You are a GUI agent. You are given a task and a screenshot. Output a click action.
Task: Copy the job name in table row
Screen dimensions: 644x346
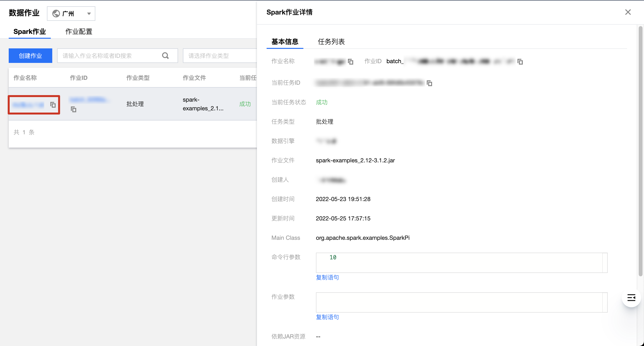pyautogui.click(x=53, y=105)
